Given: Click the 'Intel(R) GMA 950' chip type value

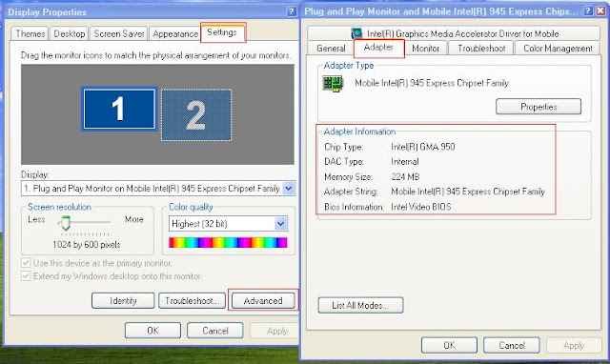Looking at the screenshot, I should [x=423, y=147].
